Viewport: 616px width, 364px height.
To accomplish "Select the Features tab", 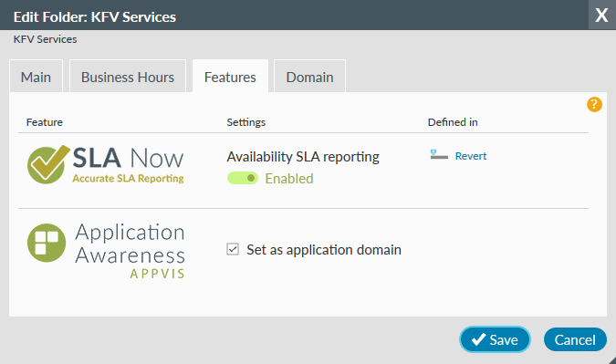I will click(230, 77).
